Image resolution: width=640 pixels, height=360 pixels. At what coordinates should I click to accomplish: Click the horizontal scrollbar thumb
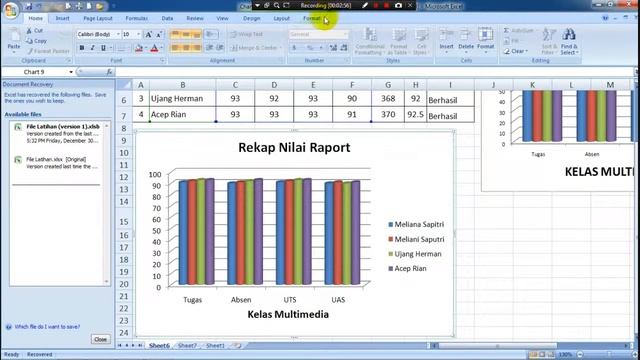click(x=497, y=346)
